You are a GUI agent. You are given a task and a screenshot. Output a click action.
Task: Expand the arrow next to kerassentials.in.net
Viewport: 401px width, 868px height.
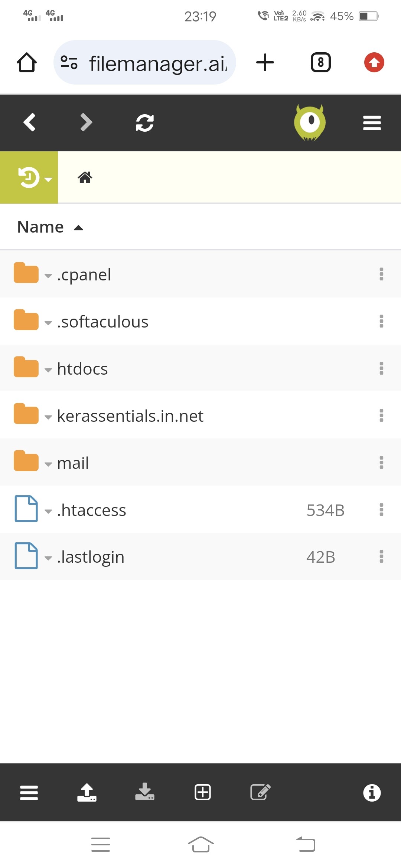point(48,417)
